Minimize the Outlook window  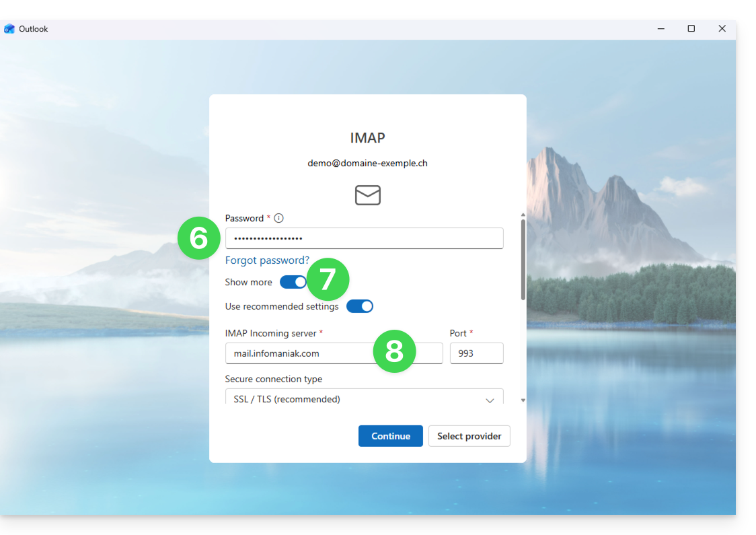pos(661,29)
